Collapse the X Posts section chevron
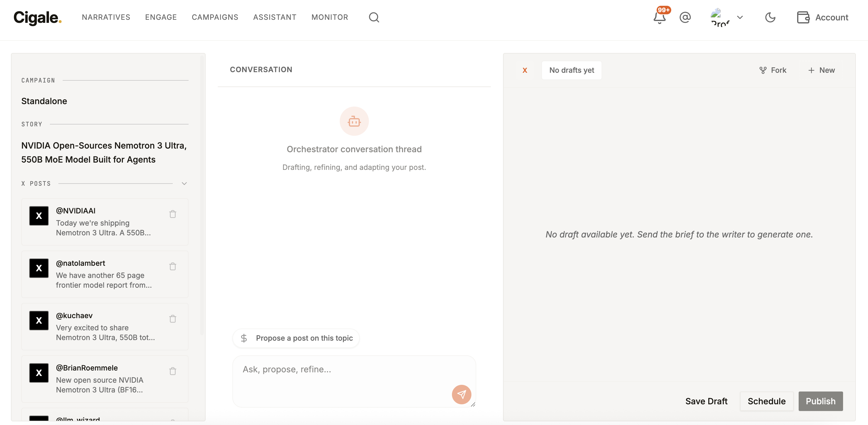The image size is (868, 425). click(184, 184)
